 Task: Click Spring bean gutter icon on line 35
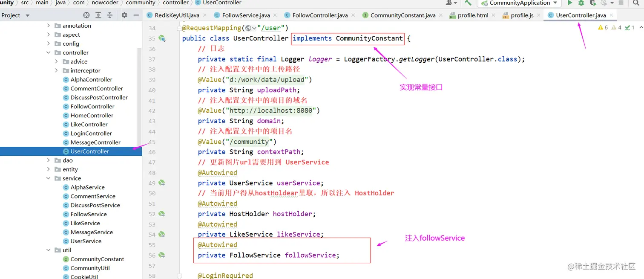162,38
